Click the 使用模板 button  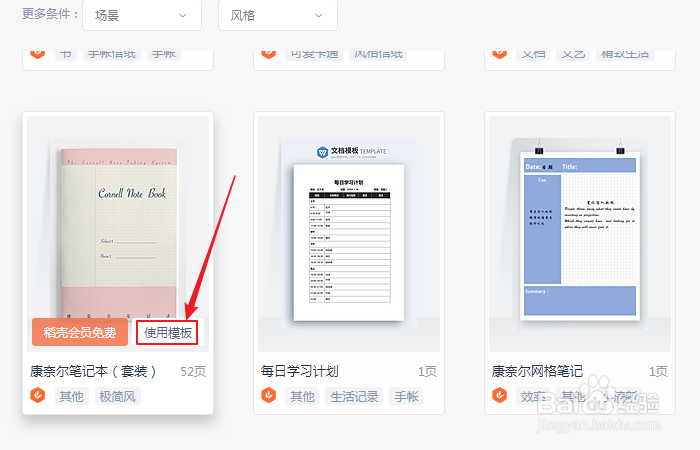click(167, 333)
